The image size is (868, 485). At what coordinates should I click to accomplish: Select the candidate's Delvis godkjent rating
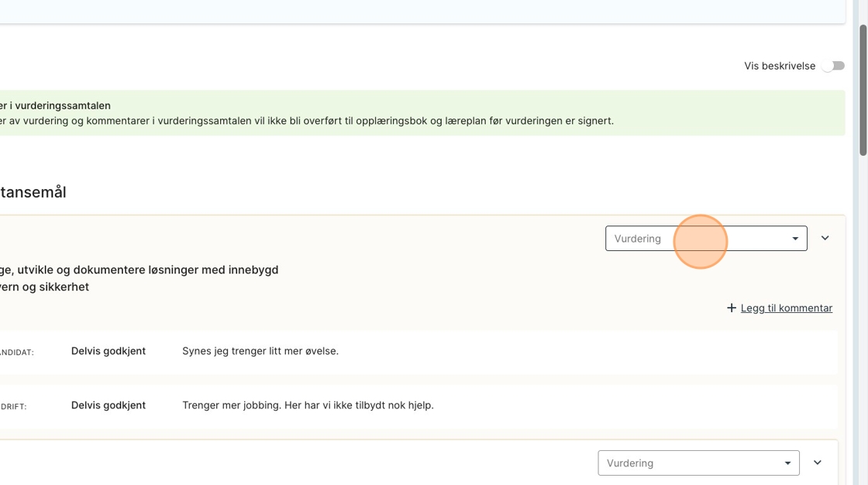point(108,351)
